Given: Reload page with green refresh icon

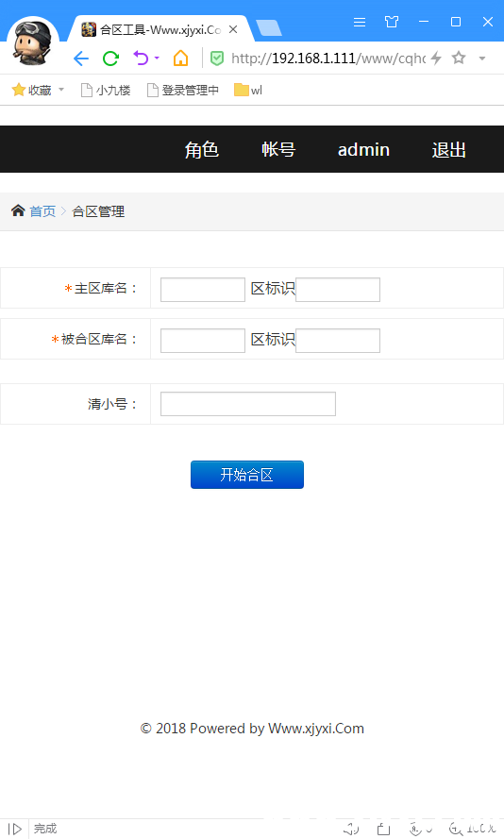Looking at the screenshot, I should (110, 59).
